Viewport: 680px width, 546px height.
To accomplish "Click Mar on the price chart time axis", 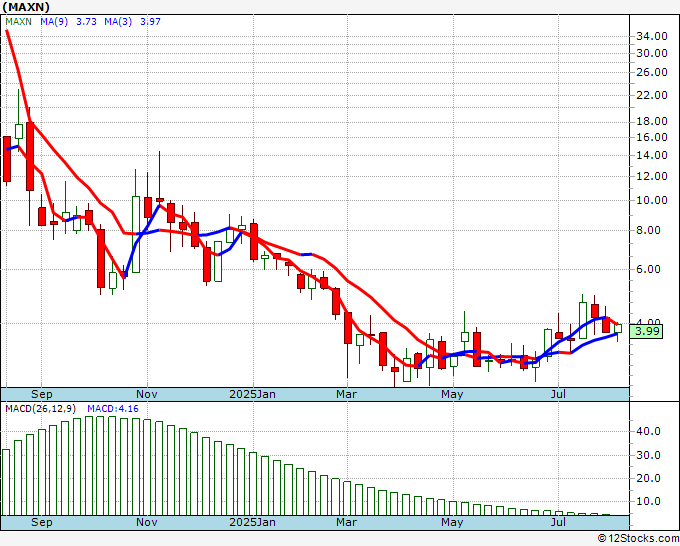I will click(347, 394).
